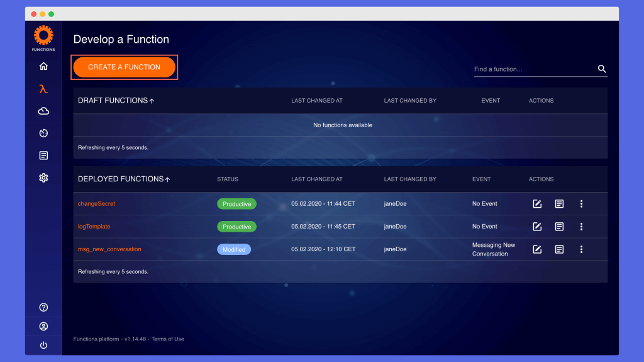Click the Functions sun logo

pos(43,36)
